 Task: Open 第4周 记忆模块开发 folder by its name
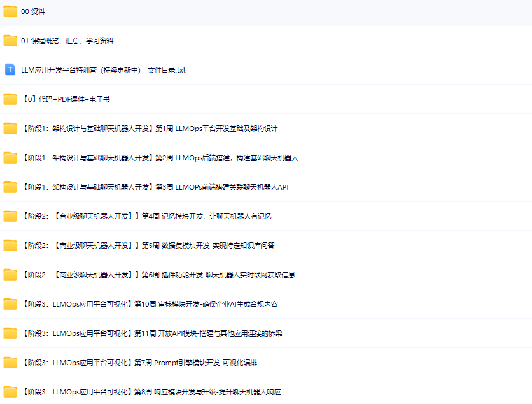pos(146,216)
